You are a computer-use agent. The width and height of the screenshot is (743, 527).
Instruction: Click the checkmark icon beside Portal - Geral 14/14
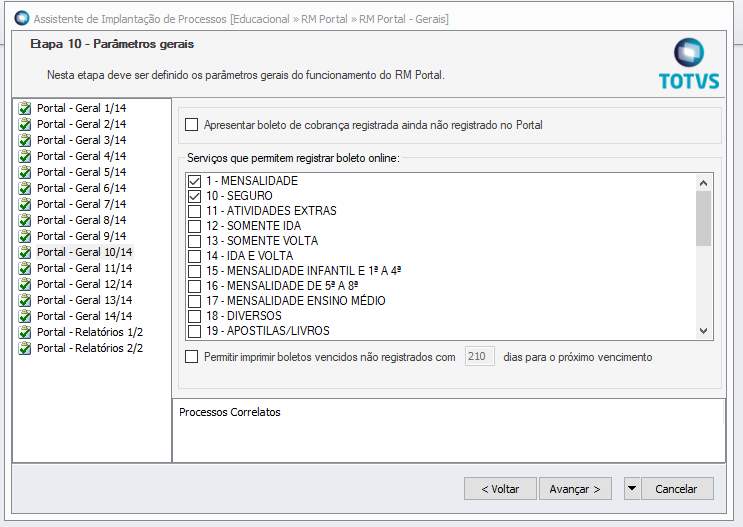[x=26, y=316]
